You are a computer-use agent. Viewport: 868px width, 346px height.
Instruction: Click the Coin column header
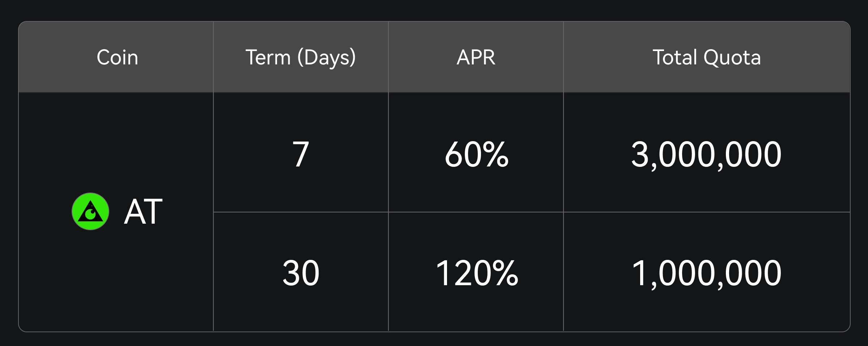point(117,57)
